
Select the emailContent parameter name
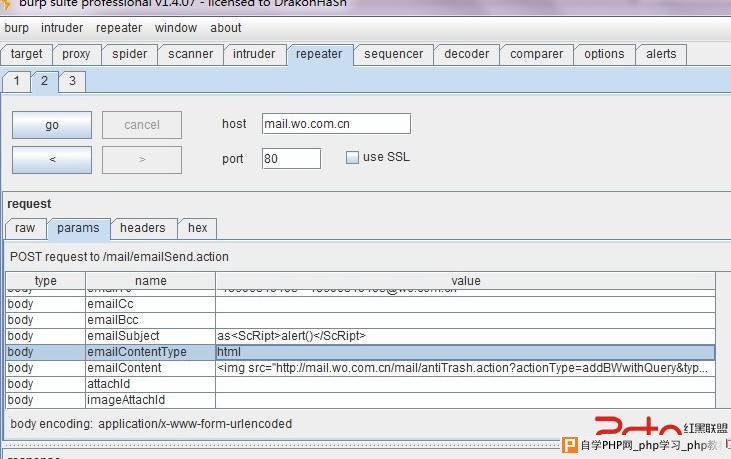151,368
